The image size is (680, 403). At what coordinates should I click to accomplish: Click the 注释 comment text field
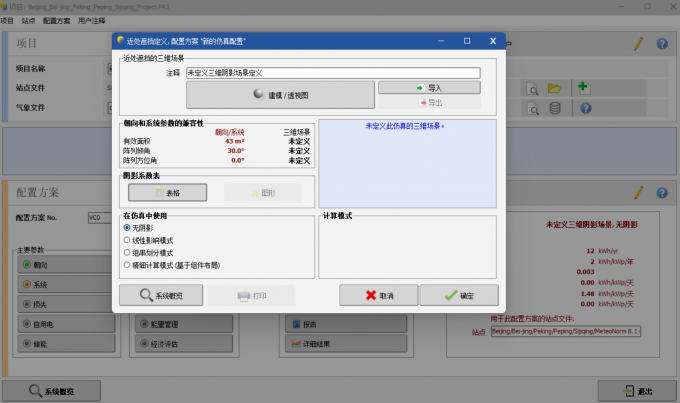(333, 73)
